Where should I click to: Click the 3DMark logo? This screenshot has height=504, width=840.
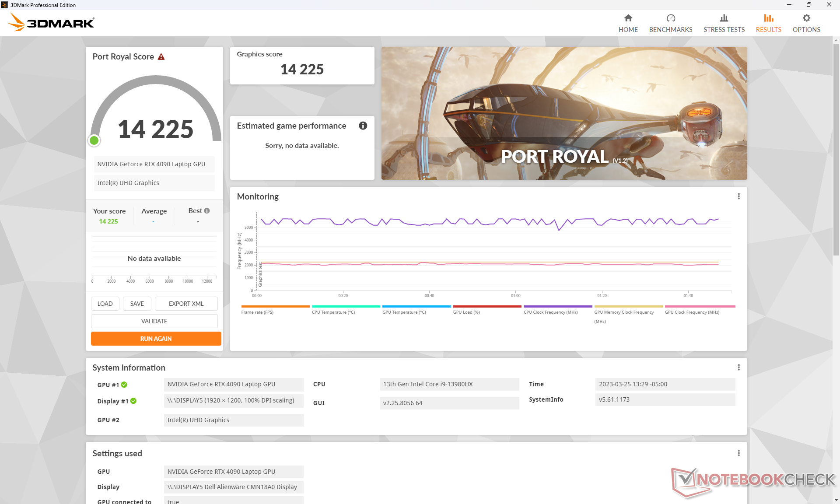(51, 22)
